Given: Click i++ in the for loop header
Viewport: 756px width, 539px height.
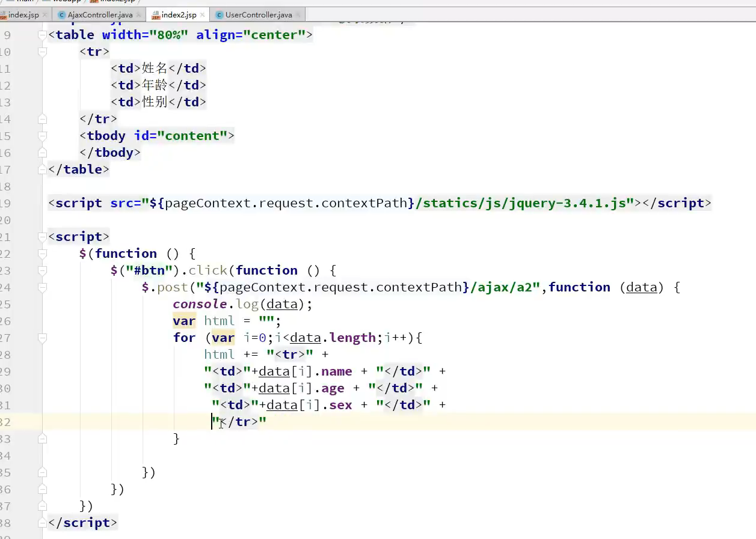Looking at the screenshot, I should click(396, 338).
